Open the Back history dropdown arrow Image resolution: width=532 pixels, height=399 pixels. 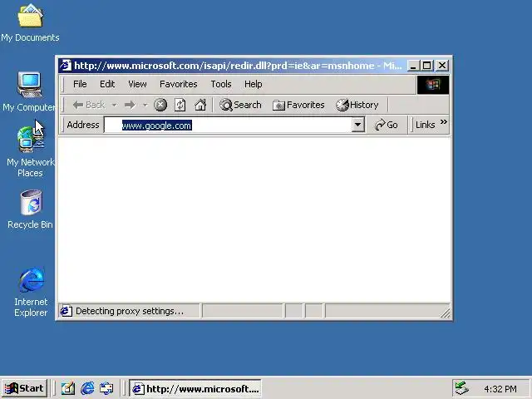pos(115,105)
